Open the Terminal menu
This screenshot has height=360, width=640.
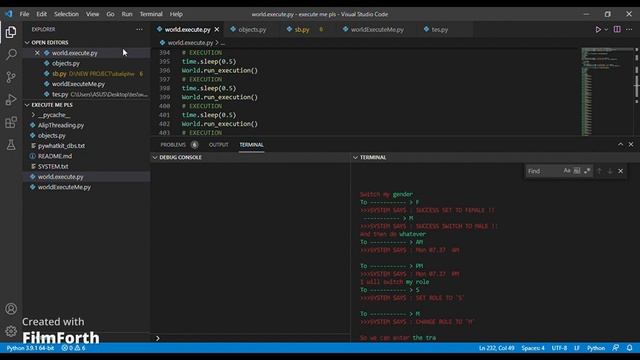(x=151, y=14)
